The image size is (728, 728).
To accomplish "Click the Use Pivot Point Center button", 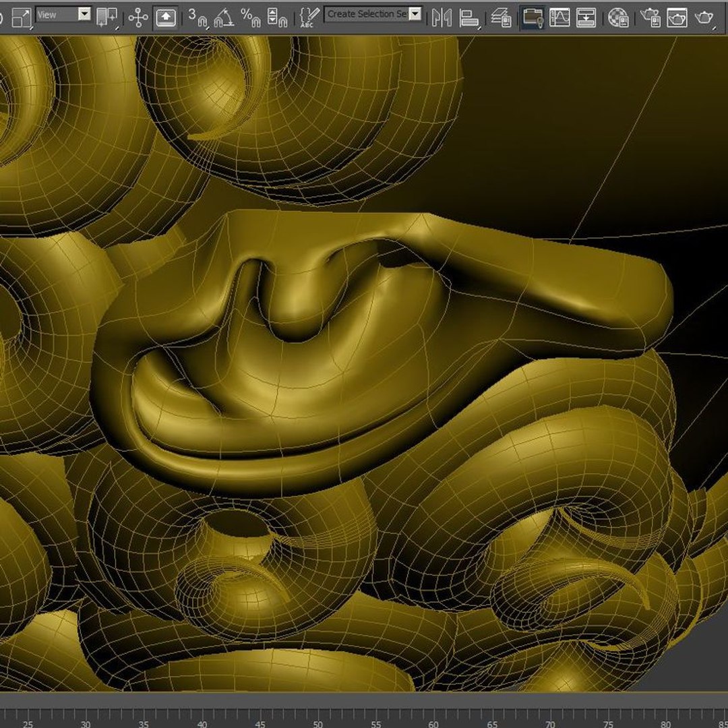I will point(107,18).
